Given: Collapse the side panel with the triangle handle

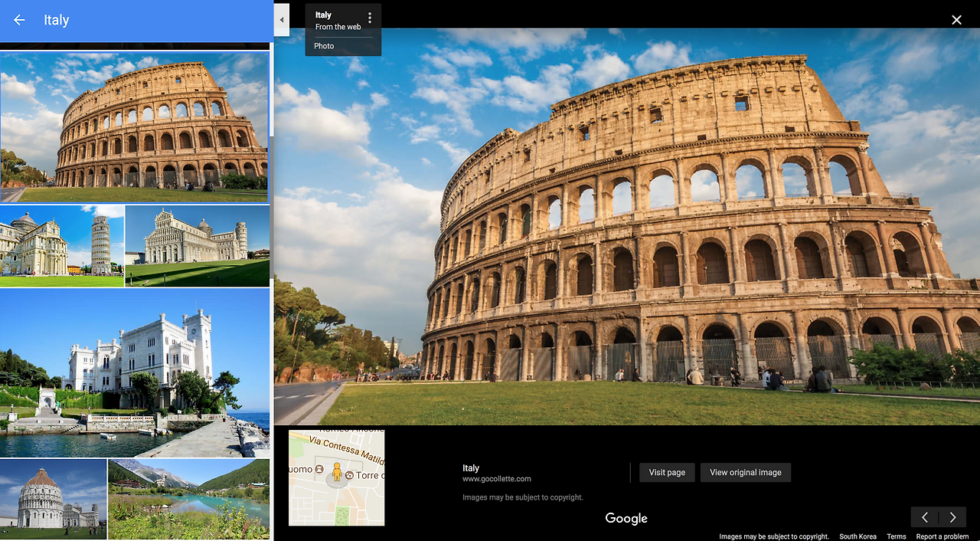Looking at the screenshot, I should click(282, 20).
